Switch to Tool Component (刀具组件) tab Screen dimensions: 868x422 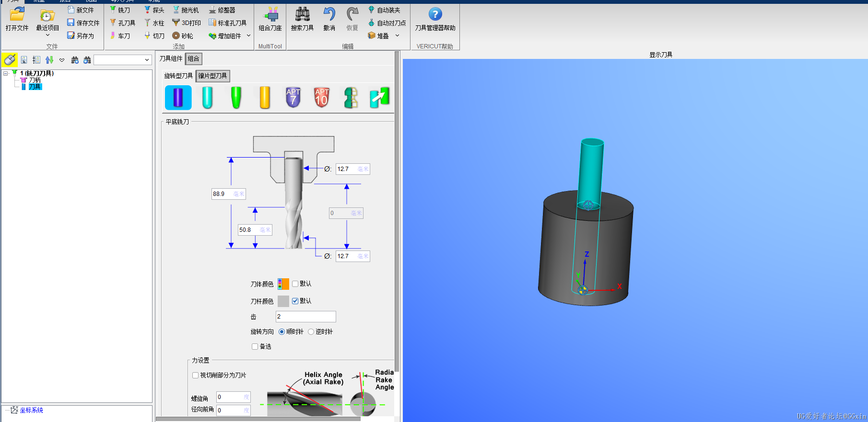click(171, 58)
